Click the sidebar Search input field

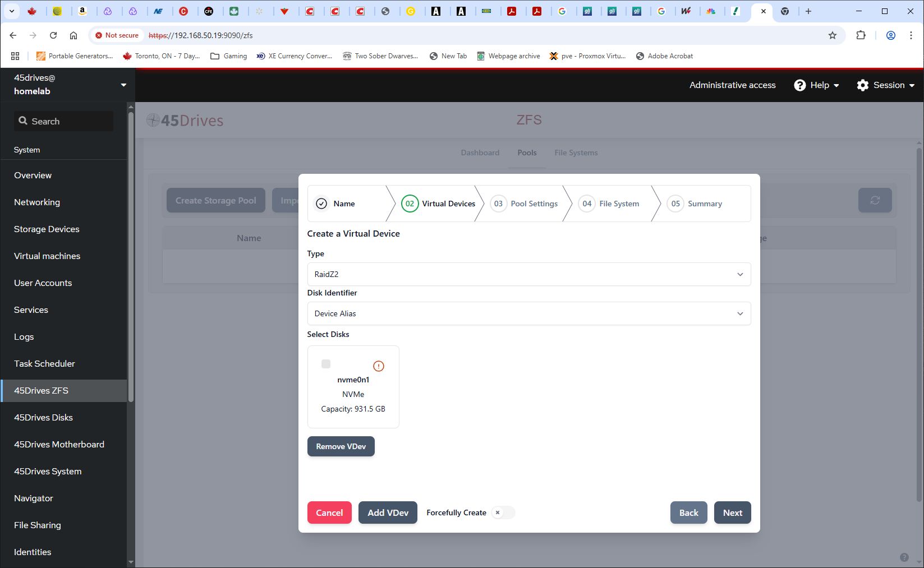pos(63,121)
